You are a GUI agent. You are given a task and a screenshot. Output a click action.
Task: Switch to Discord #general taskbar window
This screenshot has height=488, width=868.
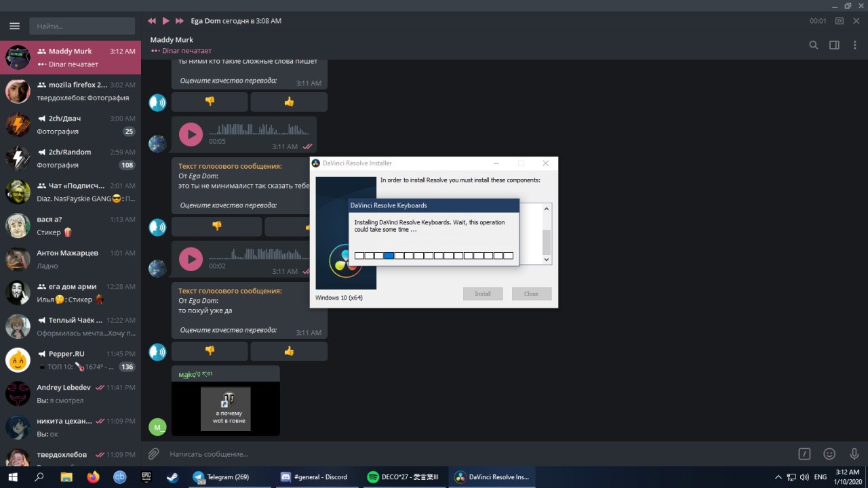point(317,477)
